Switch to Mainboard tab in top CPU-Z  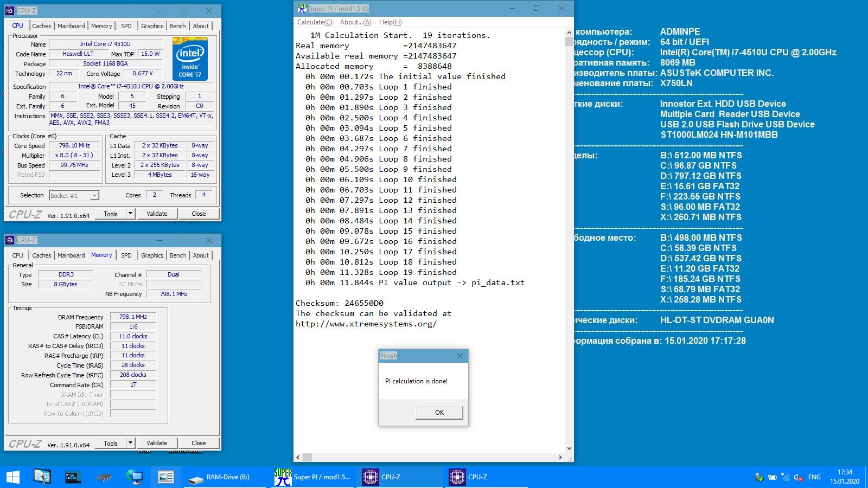coord(71,26)
